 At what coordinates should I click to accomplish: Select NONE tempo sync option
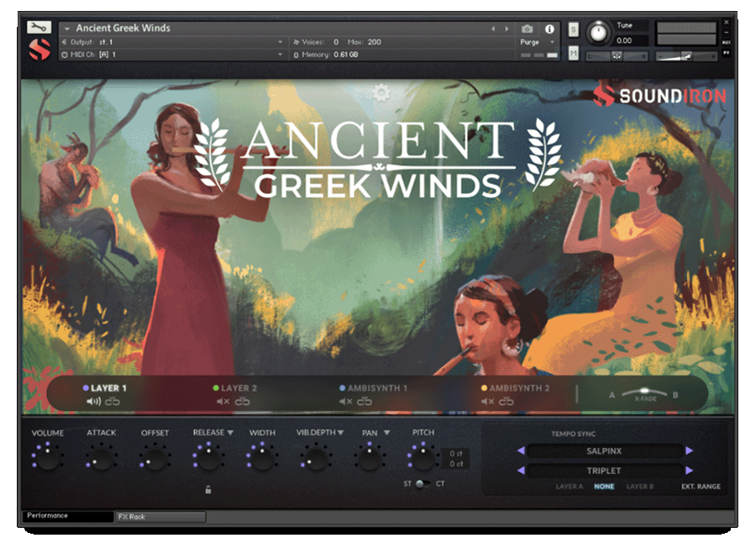[x=604, y=487]
